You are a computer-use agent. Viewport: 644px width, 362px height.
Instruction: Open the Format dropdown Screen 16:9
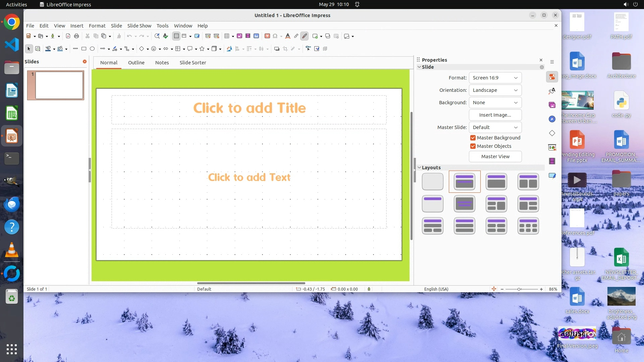495,78
